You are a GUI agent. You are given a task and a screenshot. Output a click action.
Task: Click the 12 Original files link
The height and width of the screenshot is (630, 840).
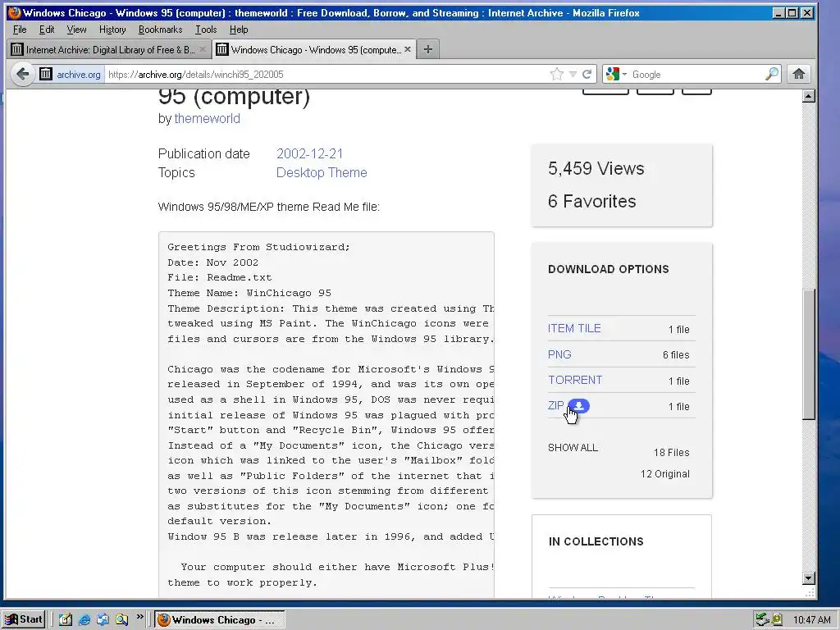pyautogui.click(x=664, y=473)
